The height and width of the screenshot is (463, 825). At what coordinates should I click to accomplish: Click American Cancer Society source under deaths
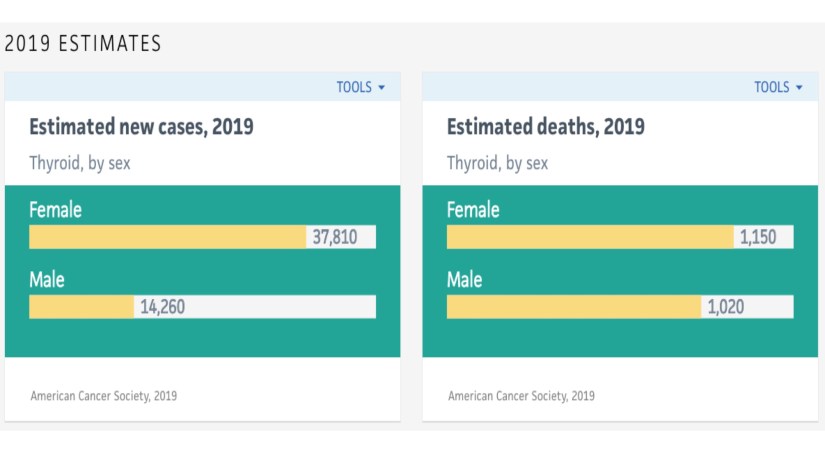click(x=521, y=396)
